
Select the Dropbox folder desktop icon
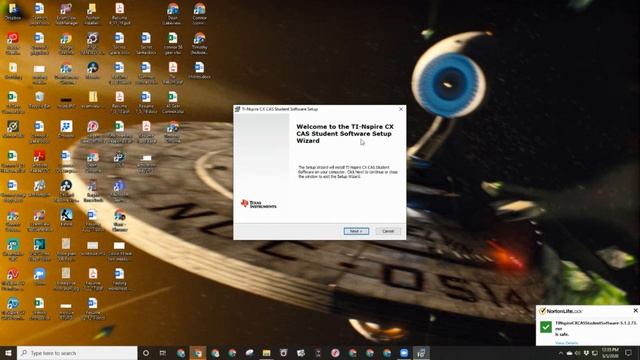pyautogui.click(x=13, y=11)
